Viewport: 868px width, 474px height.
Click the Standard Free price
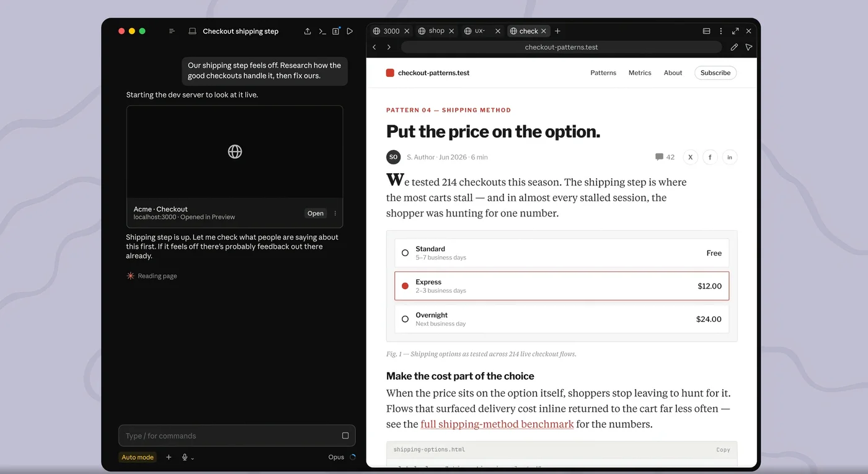tap(714, 253)
